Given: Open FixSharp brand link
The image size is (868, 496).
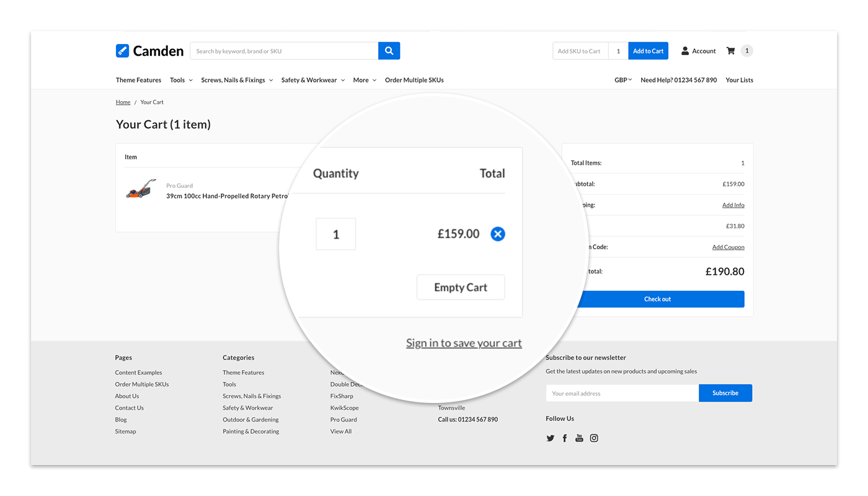Looking at the screenshot, I should point(342,396).
